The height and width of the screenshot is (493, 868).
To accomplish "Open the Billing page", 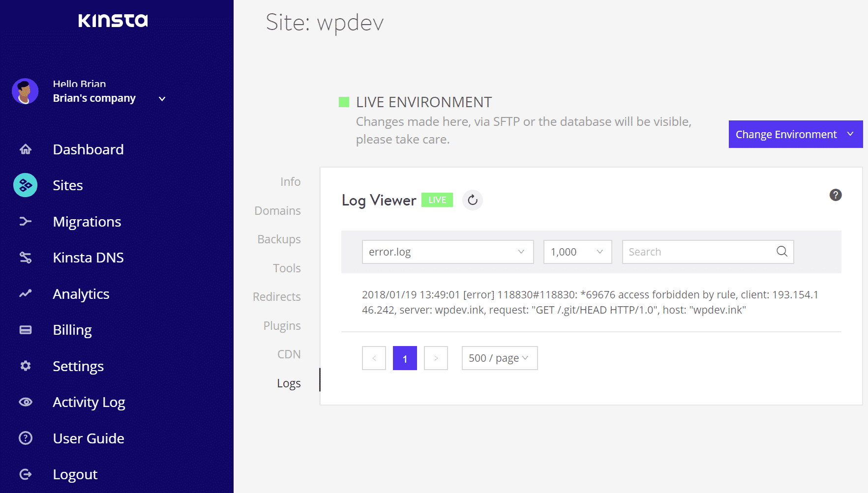I will pyautogui.click(x=72, y=330).
